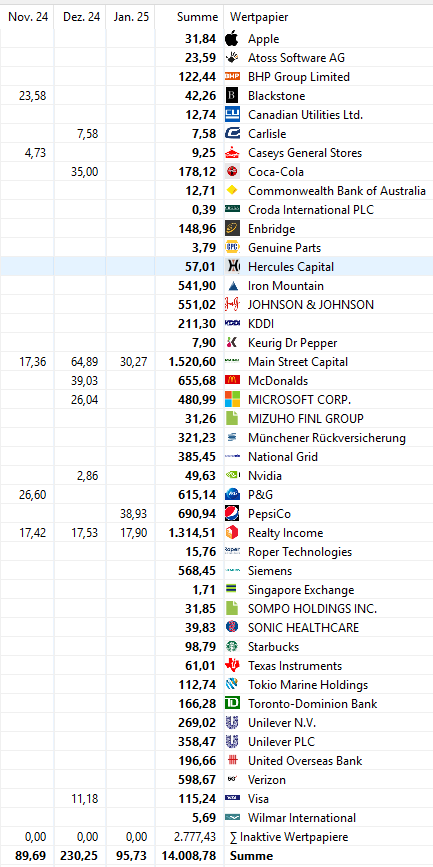The height and width of the screenshot is (867, 433).
Task: Select the National Grid name
Action: 283,457
